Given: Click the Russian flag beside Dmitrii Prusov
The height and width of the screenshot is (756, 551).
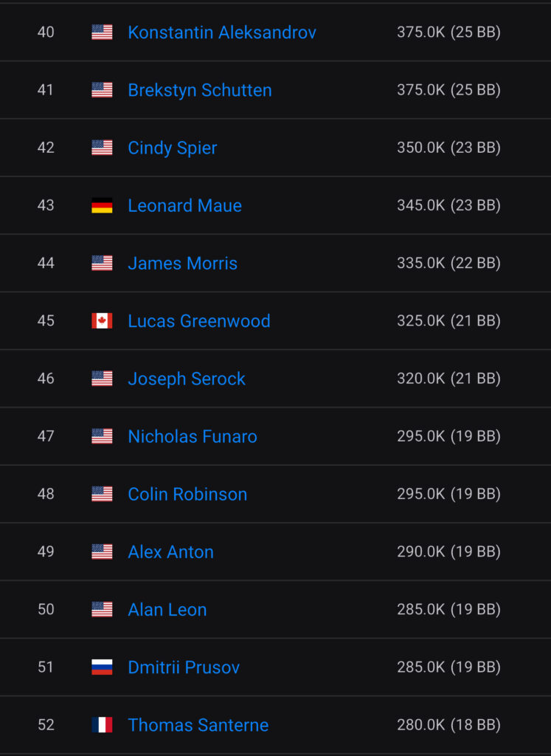Looking at the screenshot, I should coord(102,667).
